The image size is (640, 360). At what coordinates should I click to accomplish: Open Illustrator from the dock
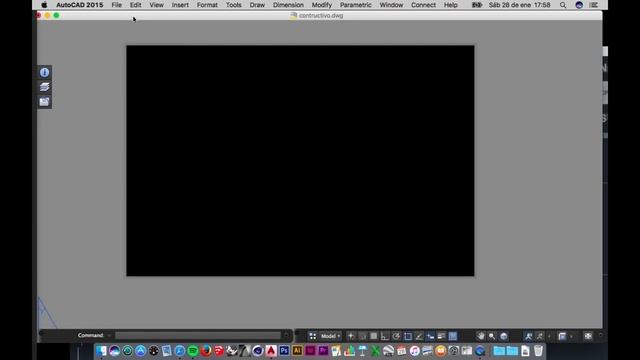tap(297, 351)
